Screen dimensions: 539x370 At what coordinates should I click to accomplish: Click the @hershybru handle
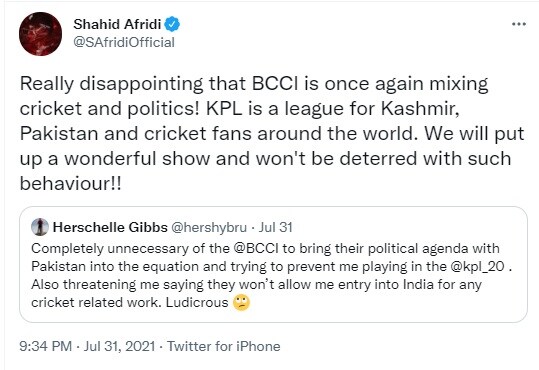(209, 227)
